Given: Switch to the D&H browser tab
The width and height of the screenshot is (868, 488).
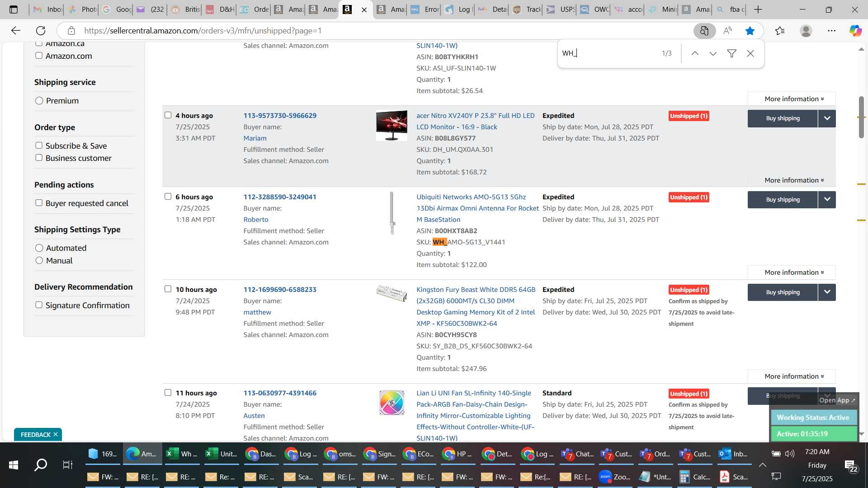Looking at the screenshot, I should (x=220, y=9).
